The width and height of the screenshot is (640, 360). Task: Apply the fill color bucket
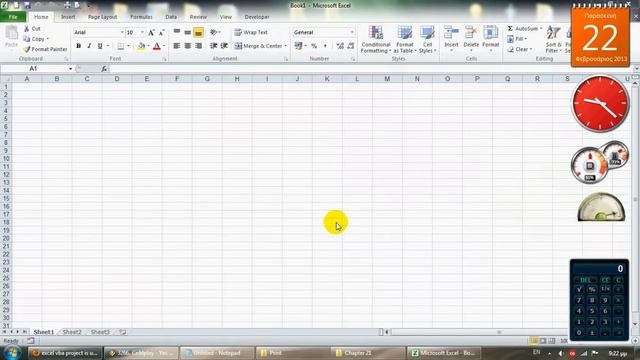141,46
